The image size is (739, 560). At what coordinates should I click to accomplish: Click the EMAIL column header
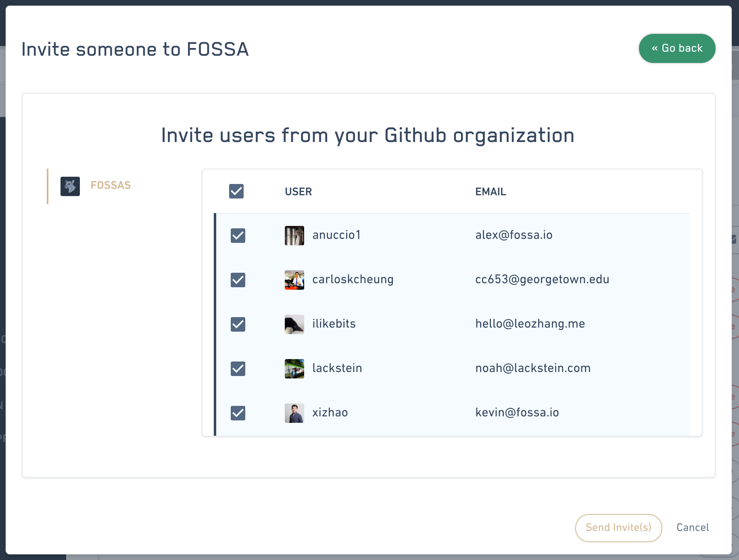point(491,192)
